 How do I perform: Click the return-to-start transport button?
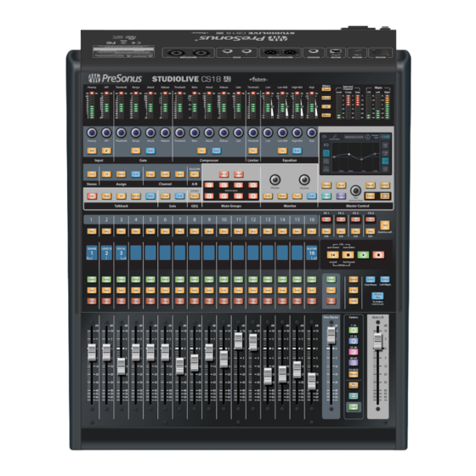(x=332, y=255)
